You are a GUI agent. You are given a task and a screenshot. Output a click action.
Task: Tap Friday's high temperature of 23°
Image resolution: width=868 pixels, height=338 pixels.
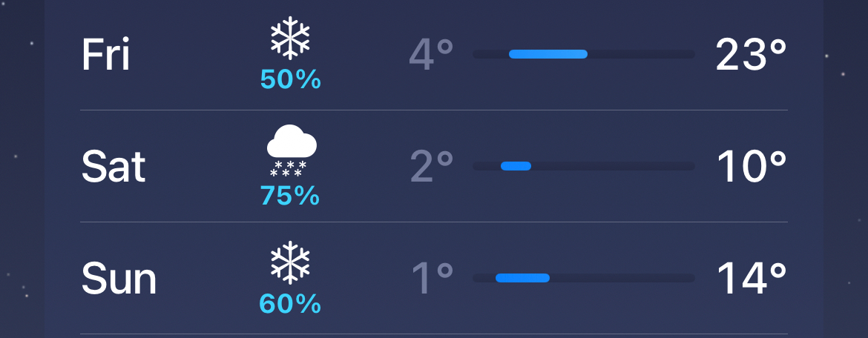pos(751,55)
